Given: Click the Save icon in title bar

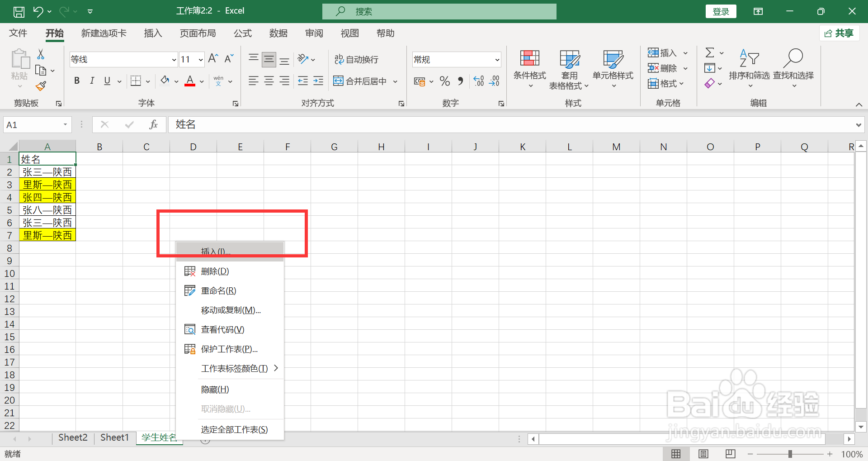Looking at the screenshot, I should 19,11.
